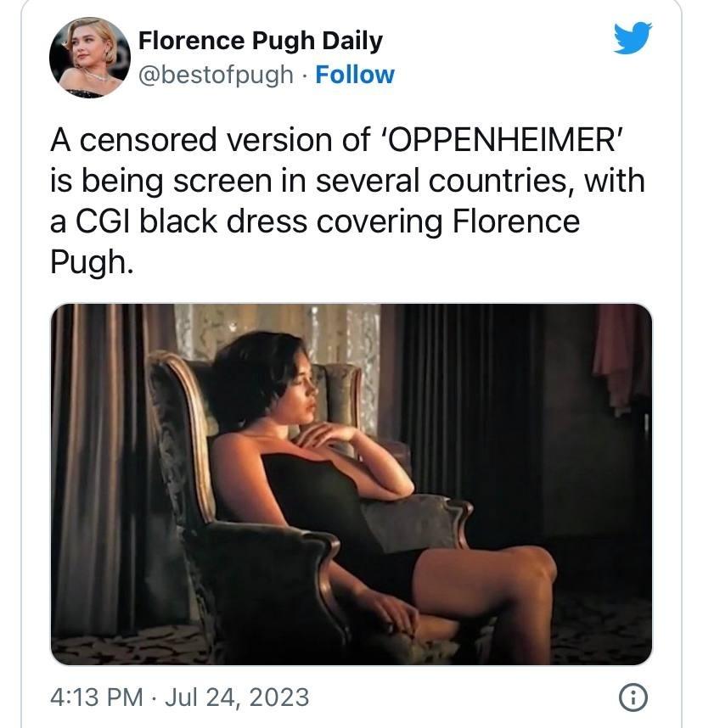This screenshot has height=728, width=703.
Task: Click the word 'Pugh.' ending the tweet
Action: [92, 263]
